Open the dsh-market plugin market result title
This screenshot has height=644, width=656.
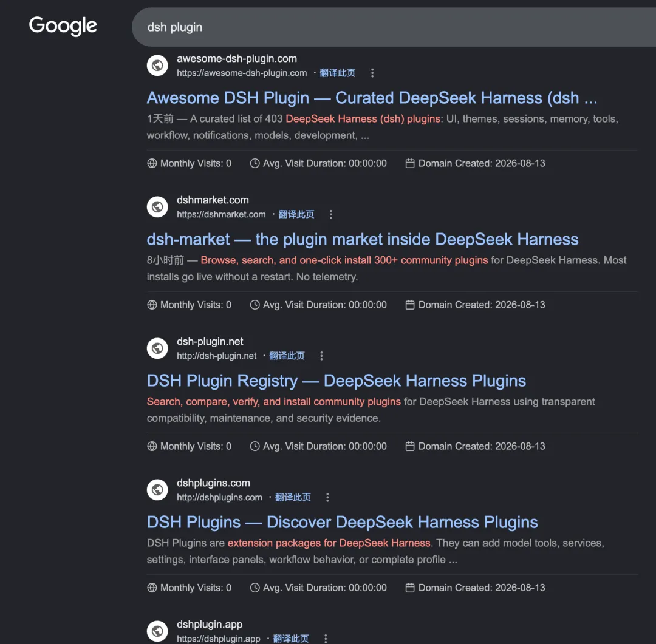[362, 239]
